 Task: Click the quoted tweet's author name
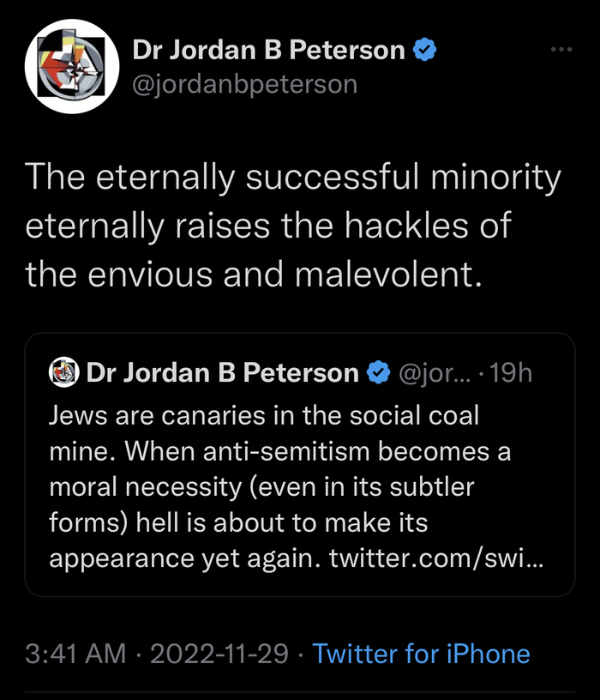click(x=223, y=372)
